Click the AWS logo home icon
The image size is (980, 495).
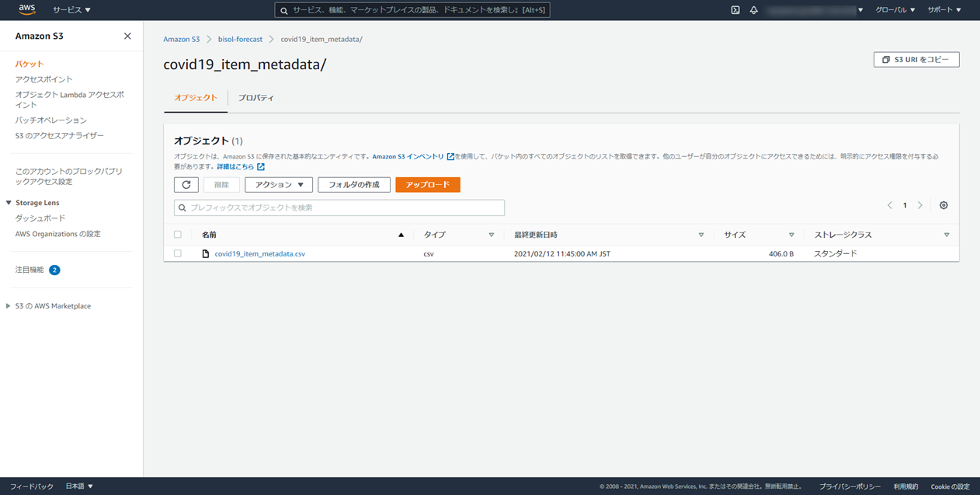[27, 10]
